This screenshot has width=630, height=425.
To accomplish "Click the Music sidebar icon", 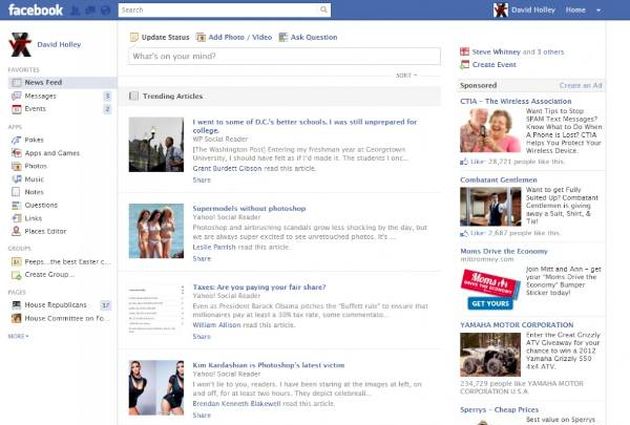I will coord(16,179).
